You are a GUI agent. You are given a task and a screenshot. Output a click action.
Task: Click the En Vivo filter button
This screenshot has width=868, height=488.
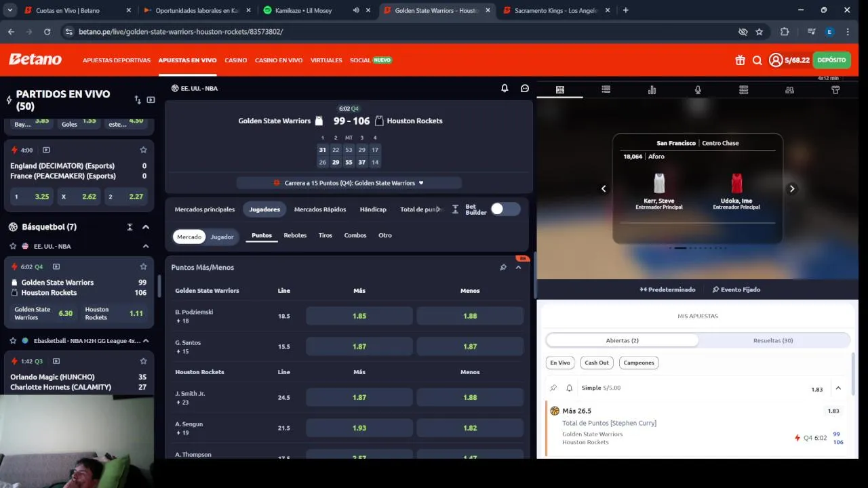[x=560, y=363]
